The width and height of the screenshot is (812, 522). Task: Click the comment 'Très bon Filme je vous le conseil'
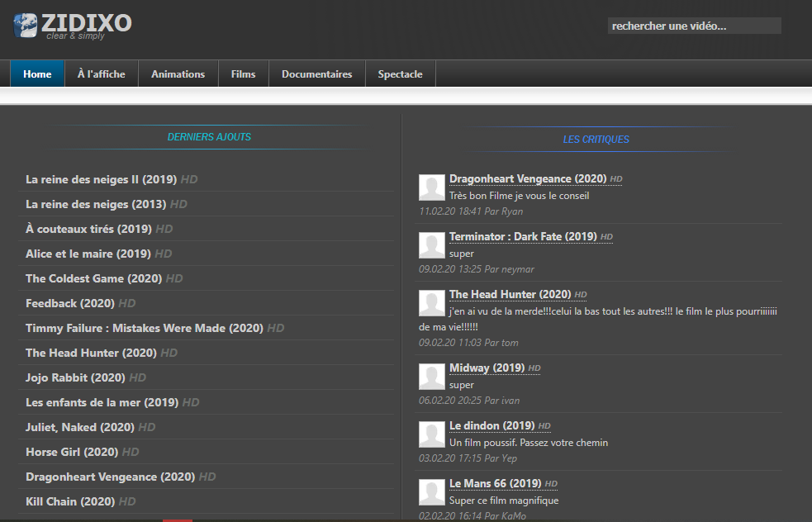(519, 196)
